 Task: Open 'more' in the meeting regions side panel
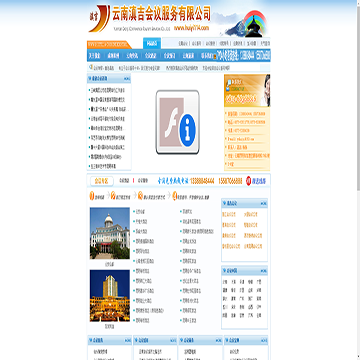pos(264,271)
